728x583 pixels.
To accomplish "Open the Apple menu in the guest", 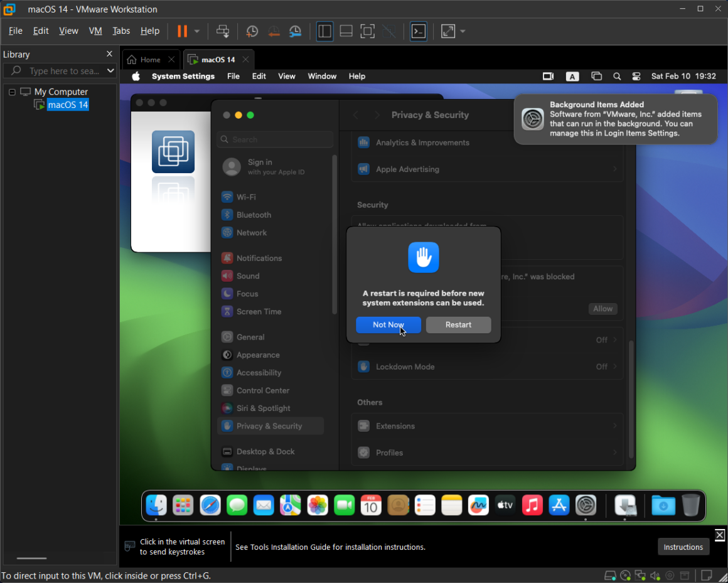I will click(x=136, y=76).
